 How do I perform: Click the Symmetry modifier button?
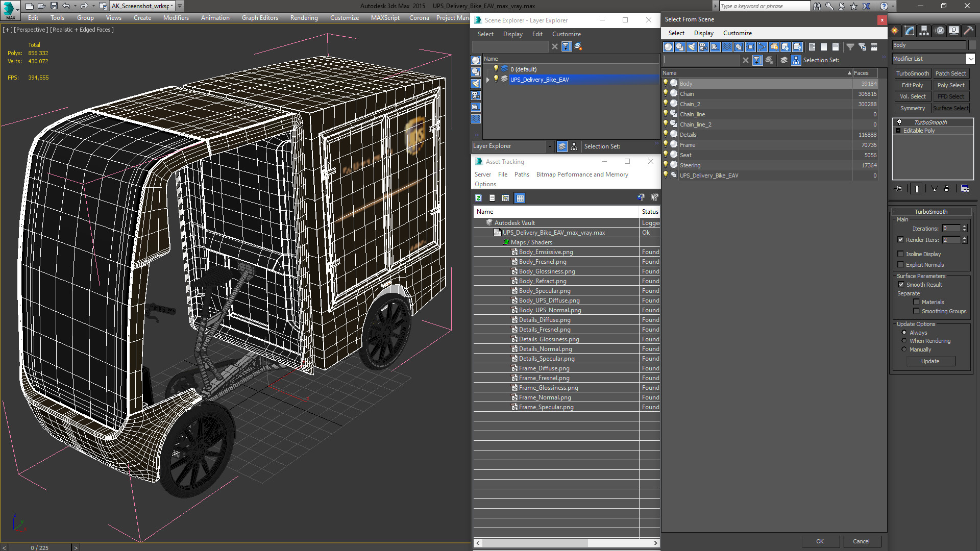tap(913, 108)
